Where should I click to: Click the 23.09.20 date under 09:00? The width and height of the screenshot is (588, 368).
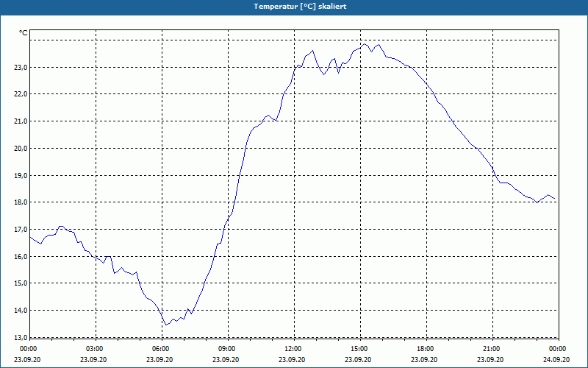(x=226, y=359)
